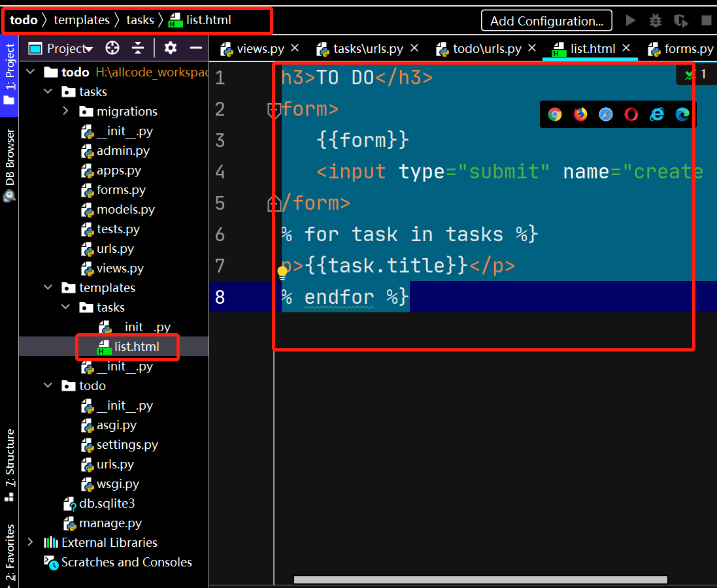The image size is (717, 588).
Task: Click Add Configuration button
Action: tap(546, 20)
